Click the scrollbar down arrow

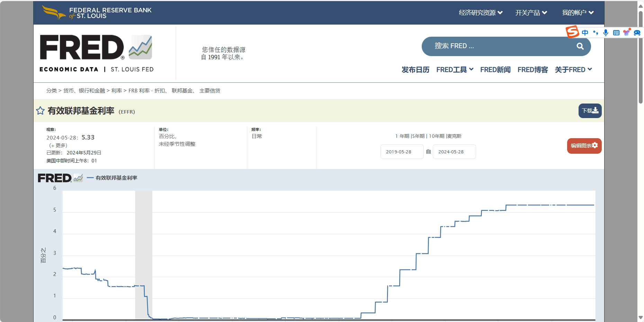[x=641, y=317]
